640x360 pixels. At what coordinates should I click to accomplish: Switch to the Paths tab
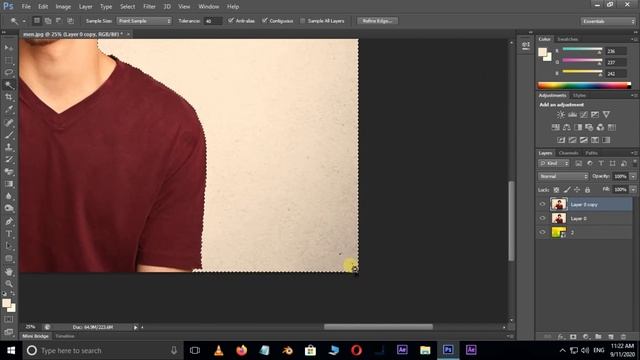(591, 153)
